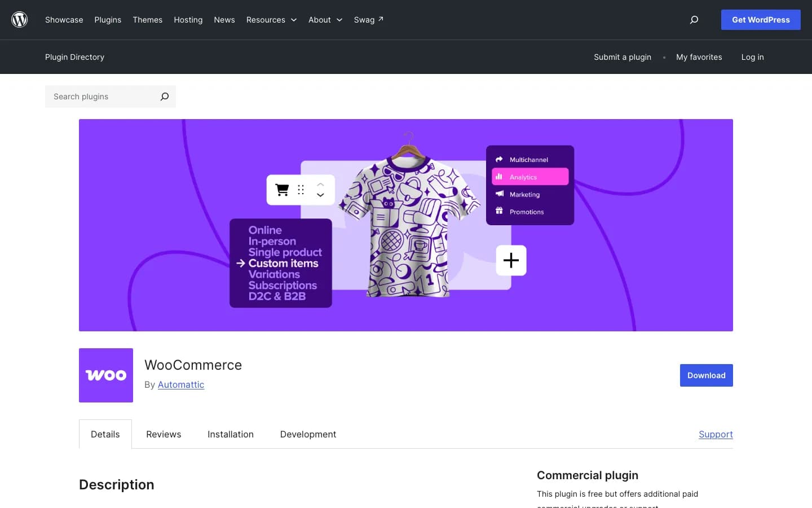Click the Commercial plugin heading

(588, 475)
